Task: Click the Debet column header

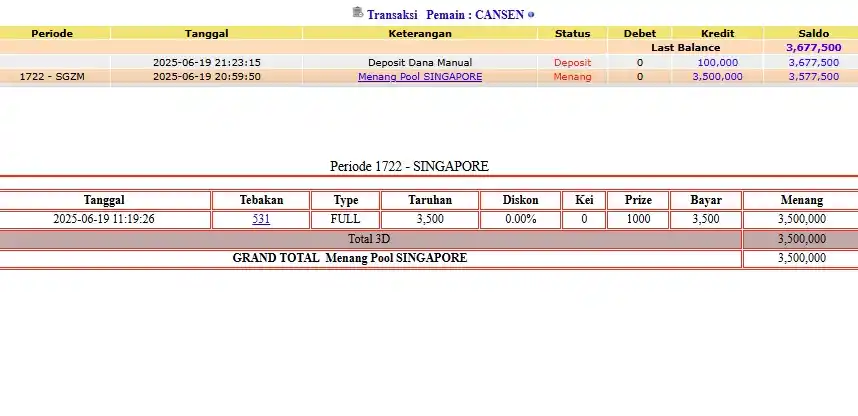Action: point(640,33)
